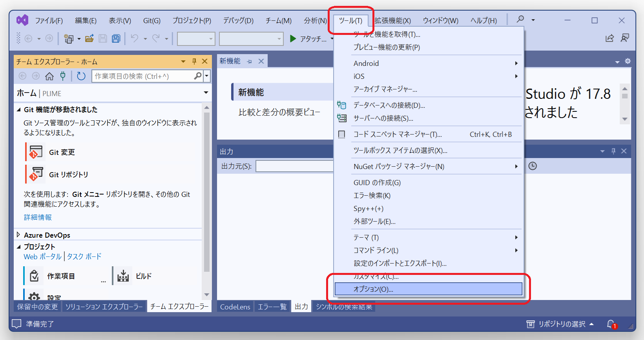Click the Manage Connections plug icon
The image size is (644, 340).
[x=63, y=76]
